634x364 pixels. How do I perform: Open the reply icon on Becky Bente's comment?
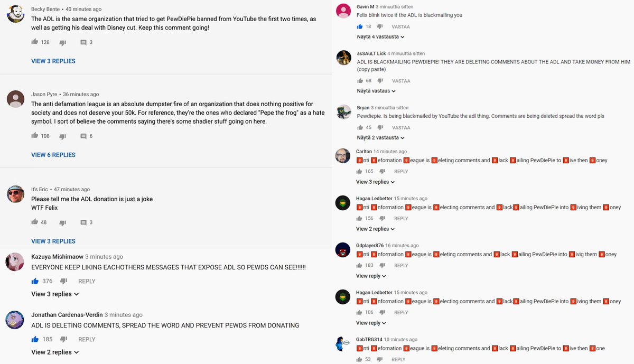(x=83, y=42)
